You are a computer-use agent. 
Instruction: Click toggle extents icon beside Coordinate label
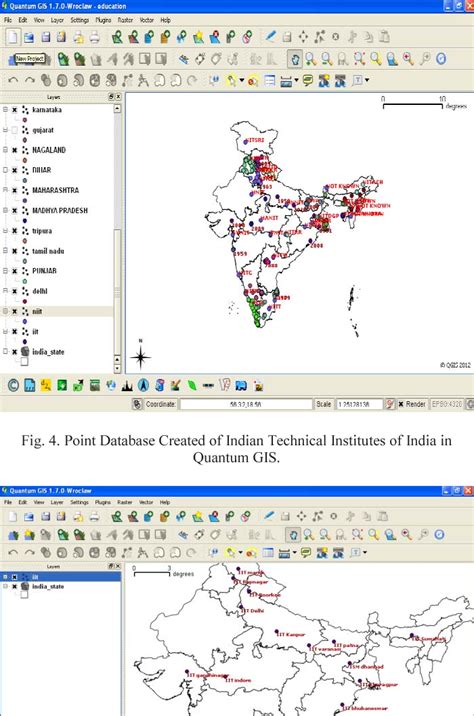137,404
